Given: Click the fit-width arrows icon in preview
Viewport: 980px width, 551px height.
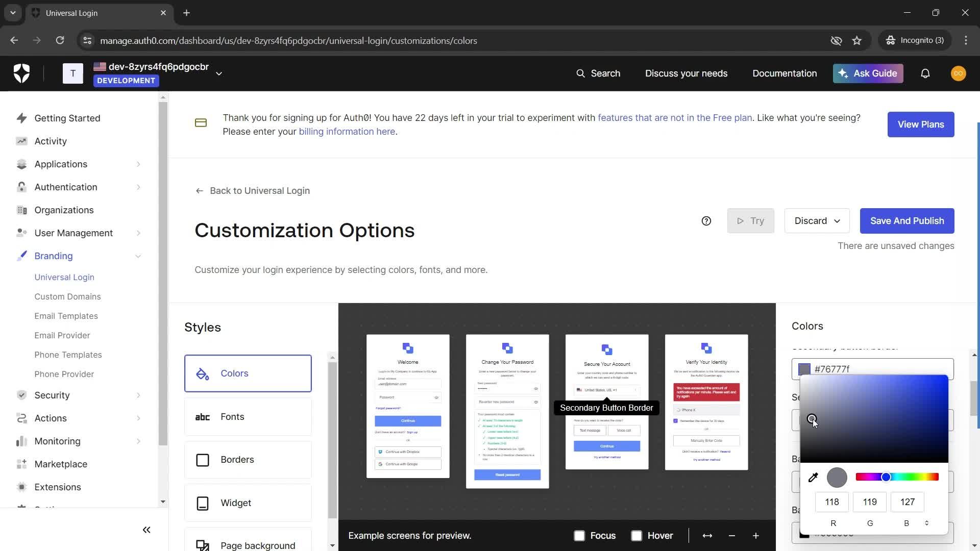Looking at the screenshot, I should (x=707, y=536).
